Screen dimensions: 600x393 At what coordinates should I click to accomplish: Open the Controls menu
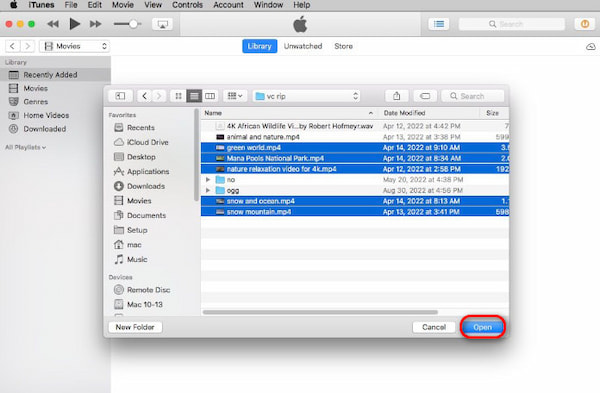[x=187, y=5]
